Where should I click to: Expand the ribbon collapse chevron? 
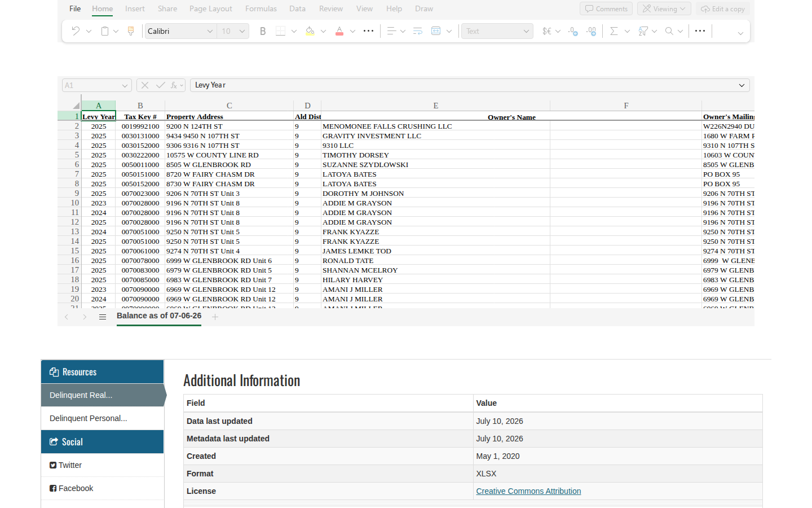(x=740, y=33)
